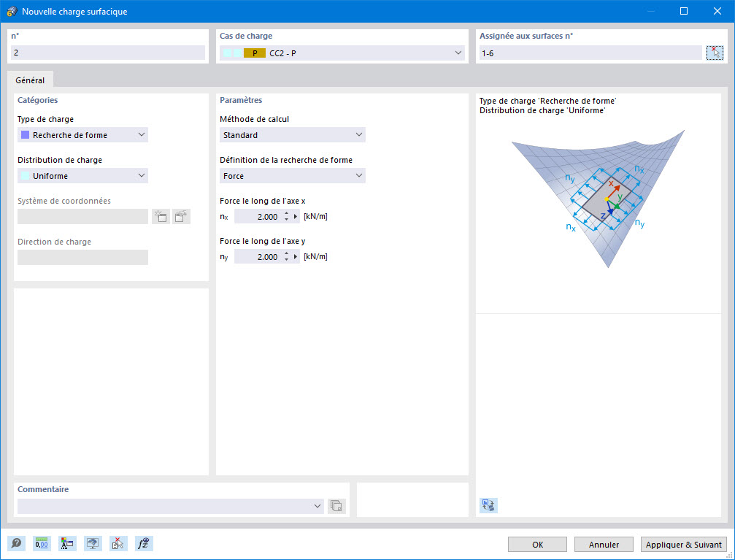Click the Système de coordonnées label
Image resolution: width=735 pixels, height=560 pixels.
[x=64, y=201]
